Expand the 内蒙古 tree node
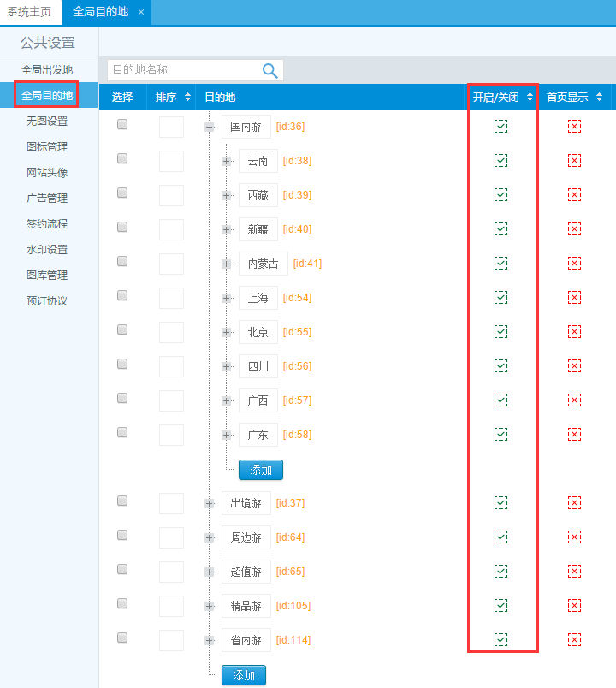This screenshot has height=688, width=616. (227, 264)
